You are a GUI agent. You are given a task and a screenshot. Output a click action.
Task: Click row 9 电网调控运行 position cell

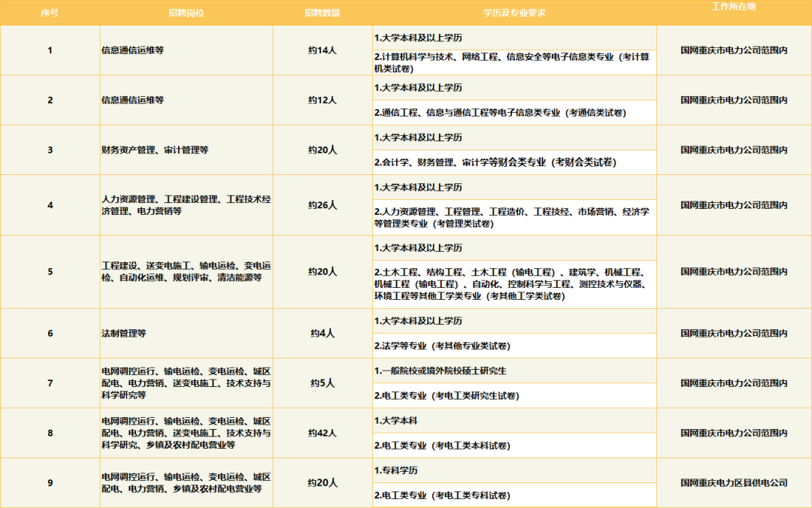[x=186, y=482]
